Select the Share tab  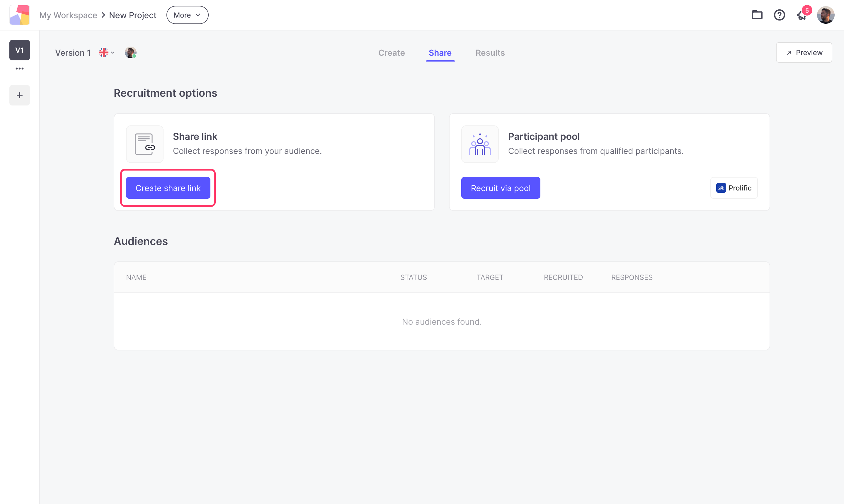point(440,53)
